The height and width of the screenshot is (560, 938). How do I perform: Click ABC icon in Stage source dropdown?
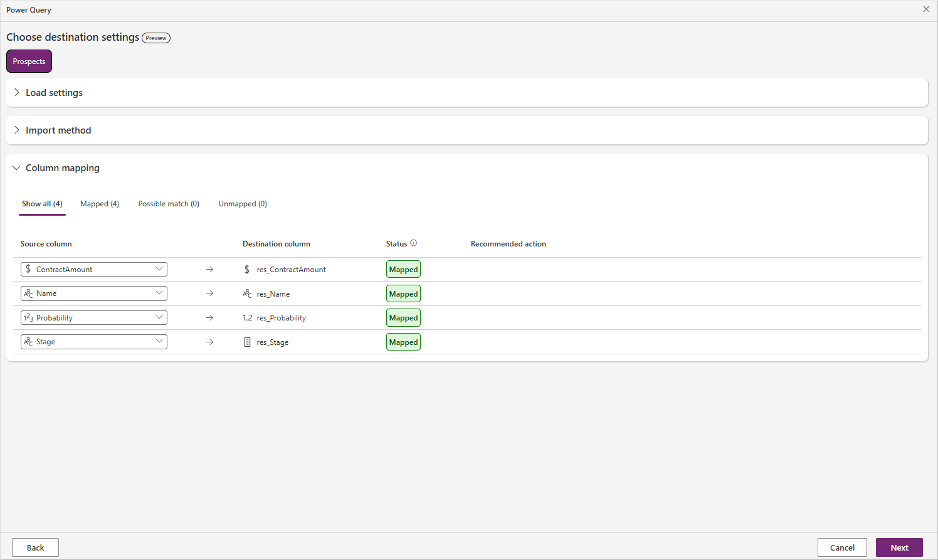[x=28, y=342]
